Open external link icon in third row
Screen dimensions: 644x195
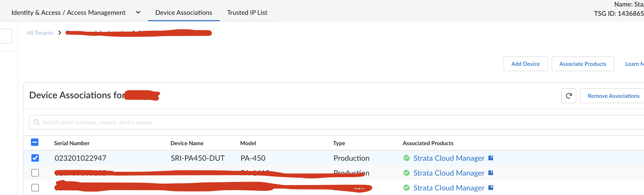(491, 188)
